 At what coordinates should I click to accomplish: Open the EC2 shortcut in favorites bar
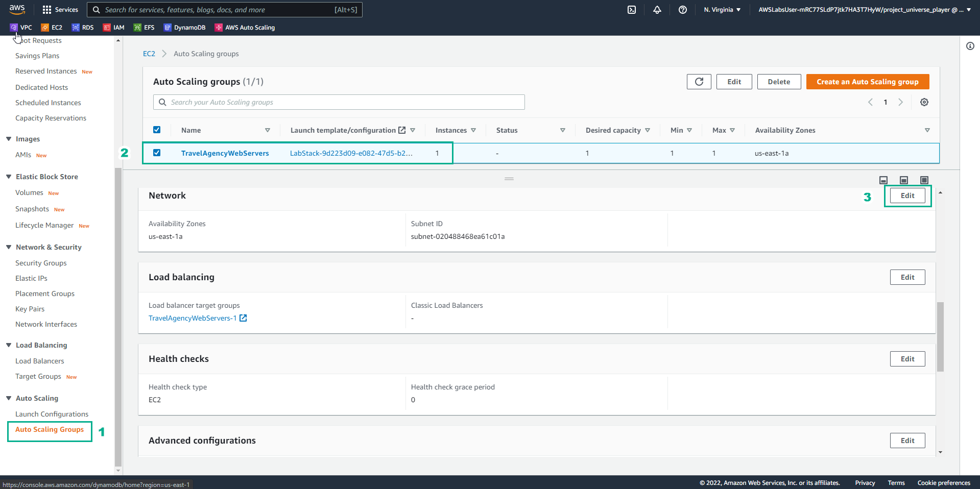click(x=52, y=28)
